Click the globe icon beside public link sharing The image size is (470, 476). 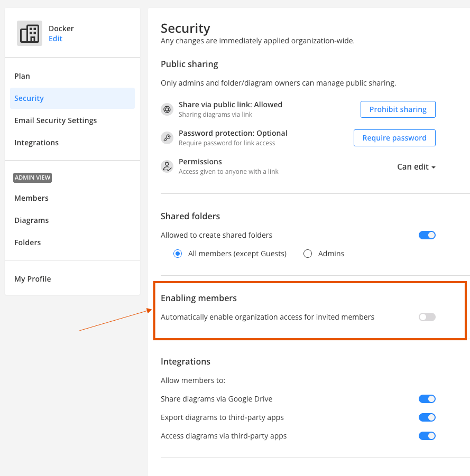(167, 109)
